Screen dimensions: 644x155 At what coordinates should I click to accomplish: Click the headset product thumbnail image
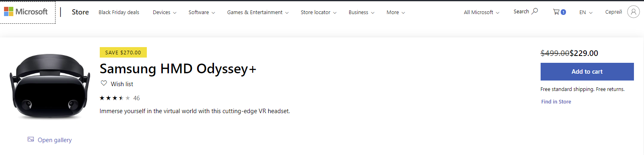[x=50, y=86]
